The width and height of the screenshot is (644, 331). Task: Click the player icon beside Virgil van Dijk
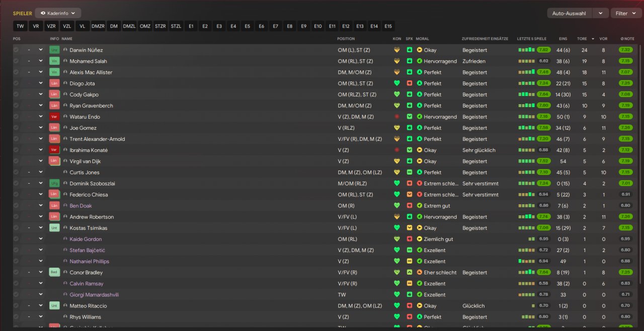65,161
